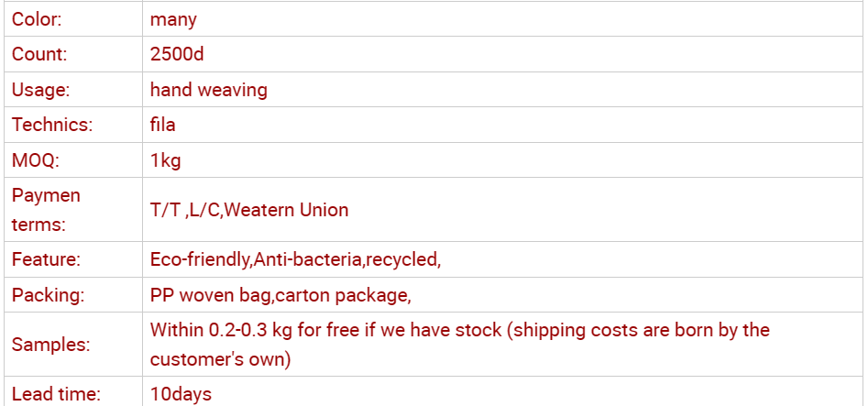
Task: Click the Samples row label
Action: [x=50, y=345]
